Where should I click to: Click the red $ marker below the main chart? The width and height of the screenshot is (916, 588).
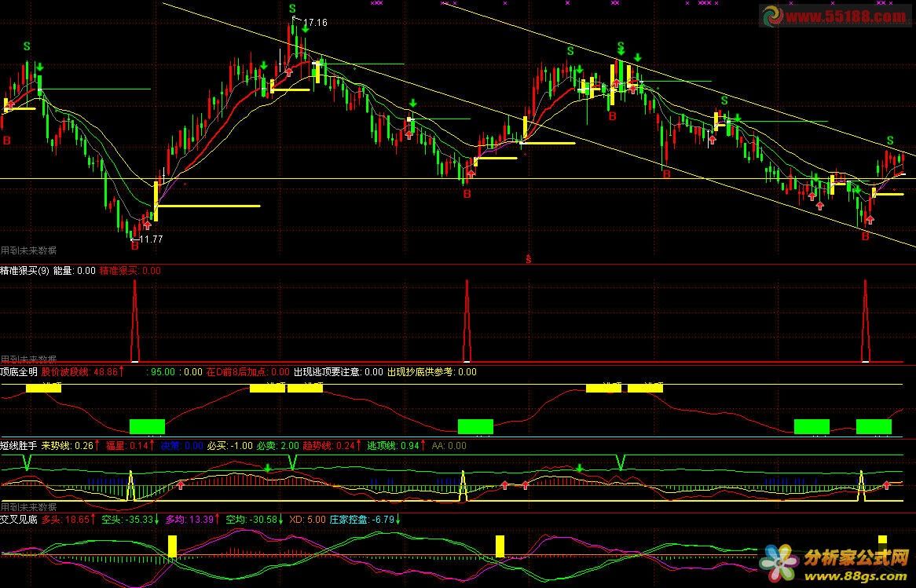point(529,259)
